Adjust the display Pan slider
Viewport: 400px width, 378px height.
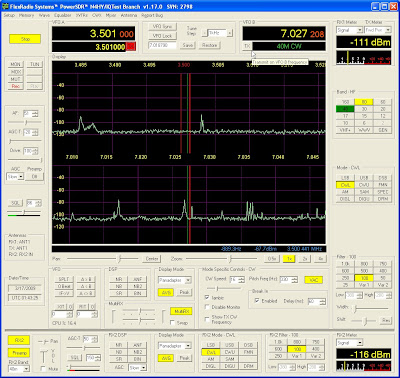[x=102, y=259]
